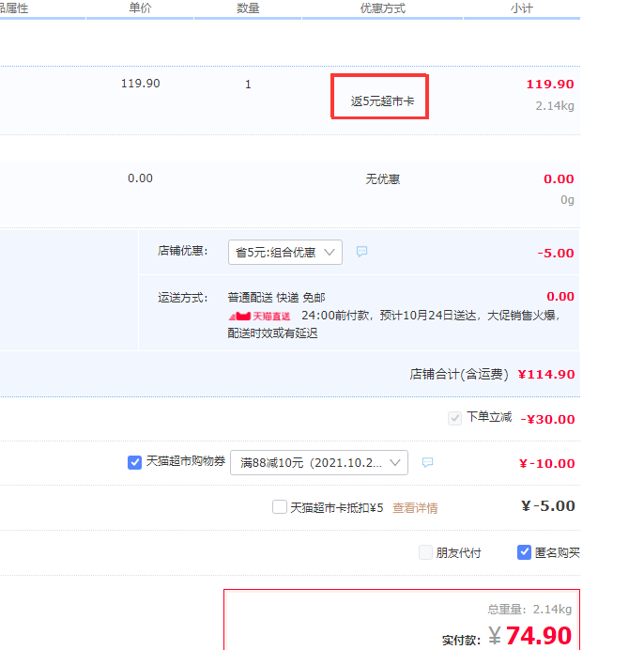Image resolution: width=644 pixels, height=650 pixels.
Task: Click the ¥-5.00 supermarket card amount
Action: [x=548, y=505]
